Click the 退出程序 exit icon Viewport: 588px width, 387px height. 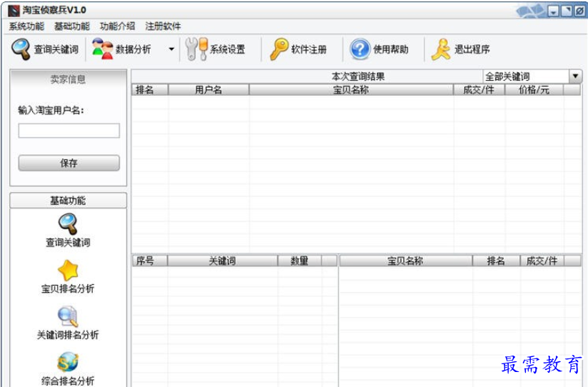click(x=441, y=49)
